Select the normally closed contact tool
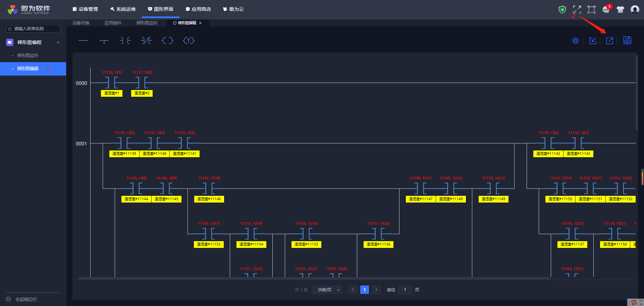The height and width of the screenshot is (306, 644). click(x=146, y=41)
